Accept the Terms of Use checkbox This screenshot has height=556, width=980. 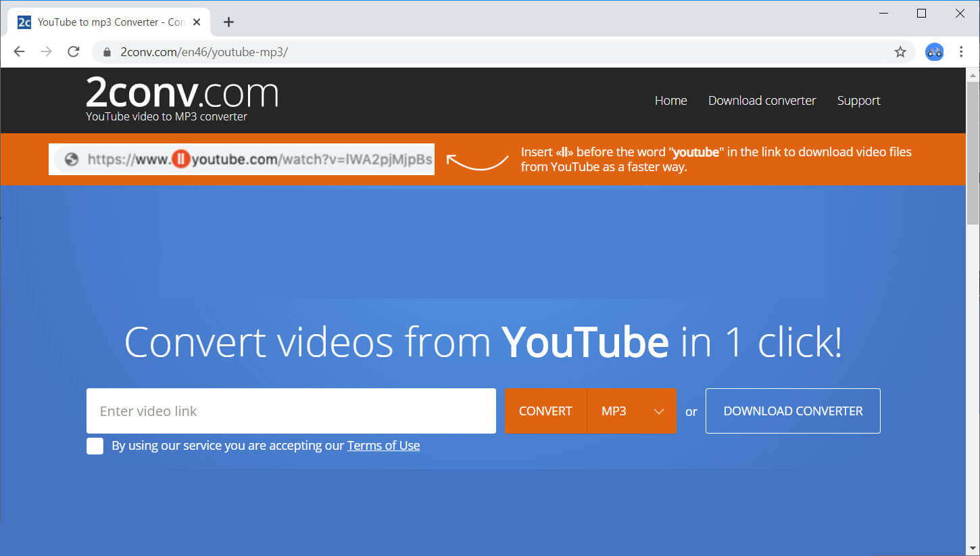(x=95, y=446)
